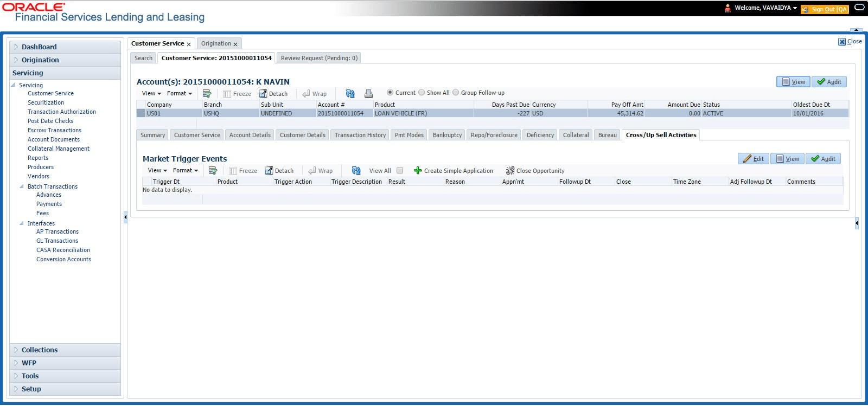Viewport: 868px width, 406px height.
Task: Select the US01 account row selector
Action: (141, 113)
